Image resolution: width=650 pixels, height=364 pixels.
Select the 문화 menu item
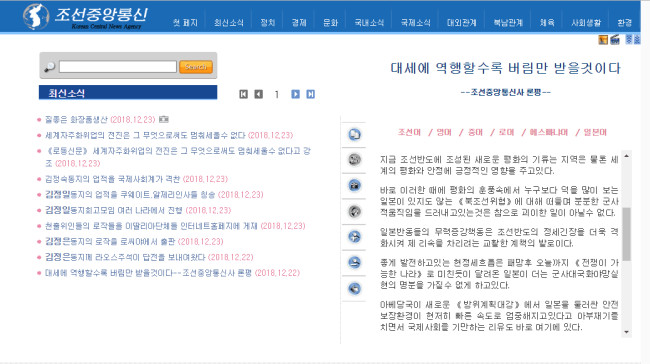click(330, 23)
